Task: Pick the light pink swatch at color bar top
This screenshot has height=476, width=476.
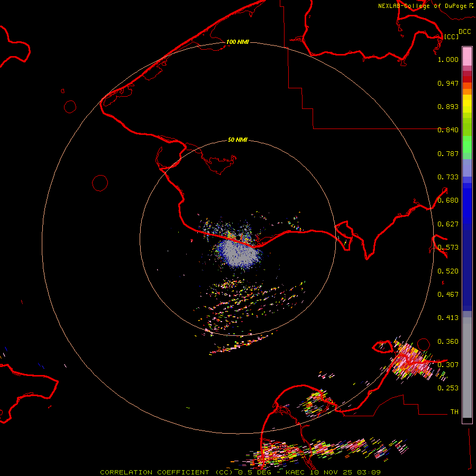Action: pos(467,56)
